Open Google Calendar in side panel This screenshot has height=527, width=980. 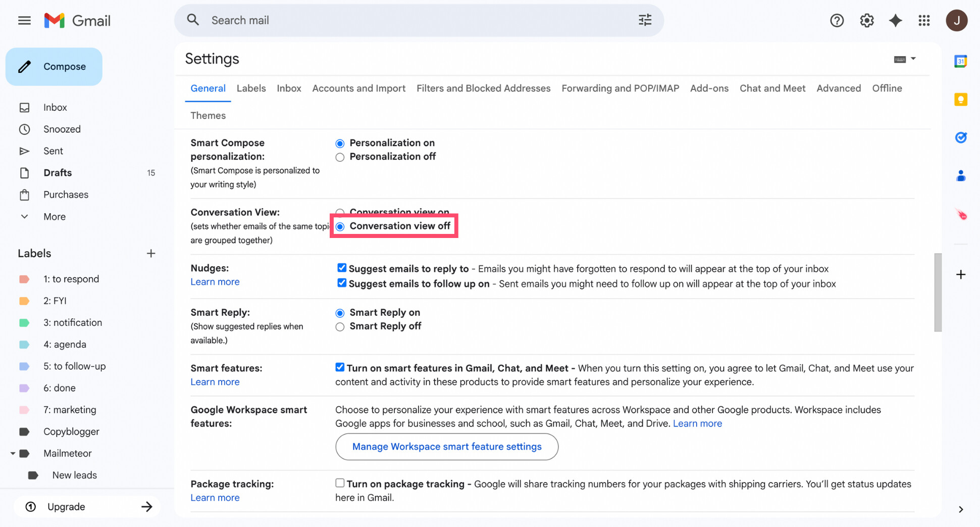tap(961, 61)
